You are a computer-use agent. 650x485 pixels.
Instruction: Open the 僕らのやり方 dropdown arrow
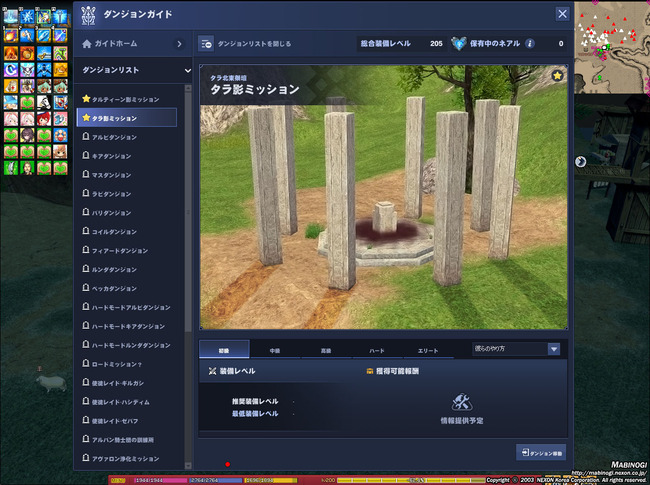(x=554, y=349)
